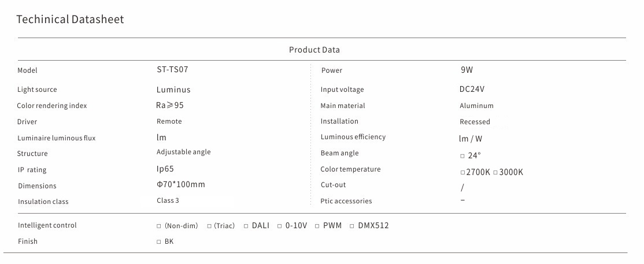Enable the Non-dim control checkbox
644x264 pixels.
click(x=159, y=226)
